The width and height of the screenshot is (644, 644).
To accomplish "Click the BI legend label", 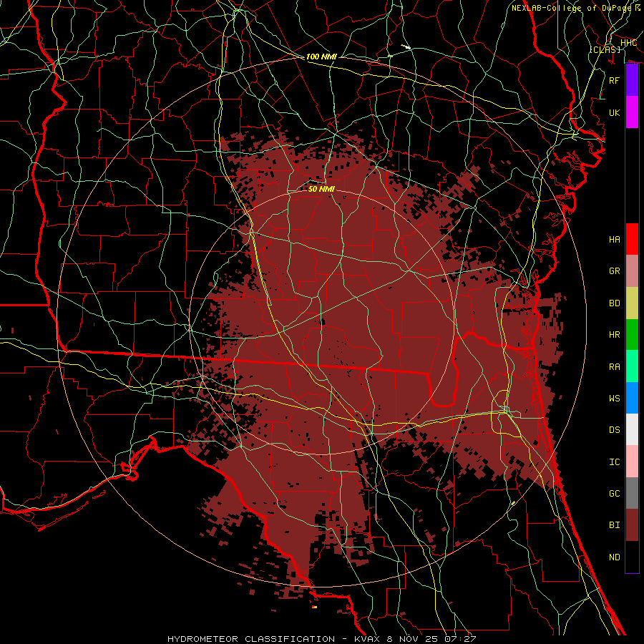I will click(x=614, y=525).
